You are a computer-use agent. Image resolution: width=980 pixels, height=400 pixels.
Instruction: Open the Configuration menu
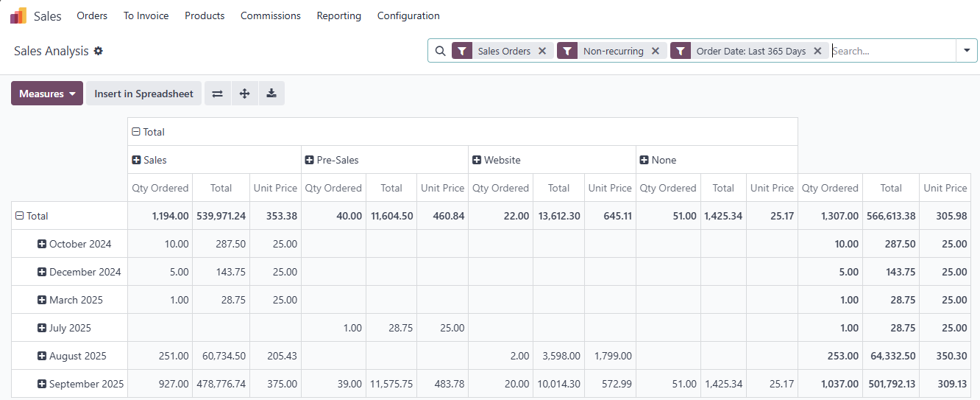tap(408, 15)
